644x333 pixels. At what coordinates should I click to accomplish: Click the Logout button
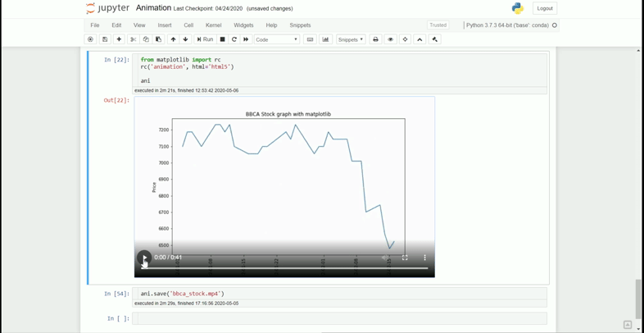pyautogui.click(x=545, y=8)
